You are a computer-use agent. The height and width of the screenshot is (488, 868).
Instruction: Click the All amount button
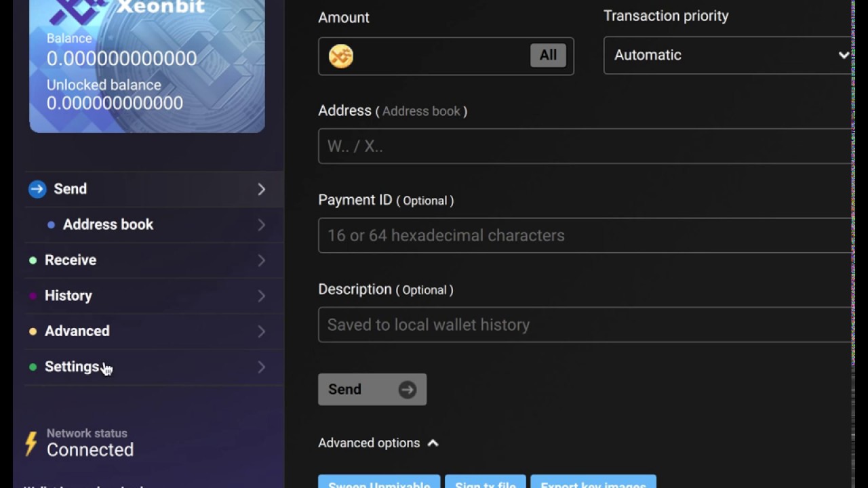coord(548,56)
